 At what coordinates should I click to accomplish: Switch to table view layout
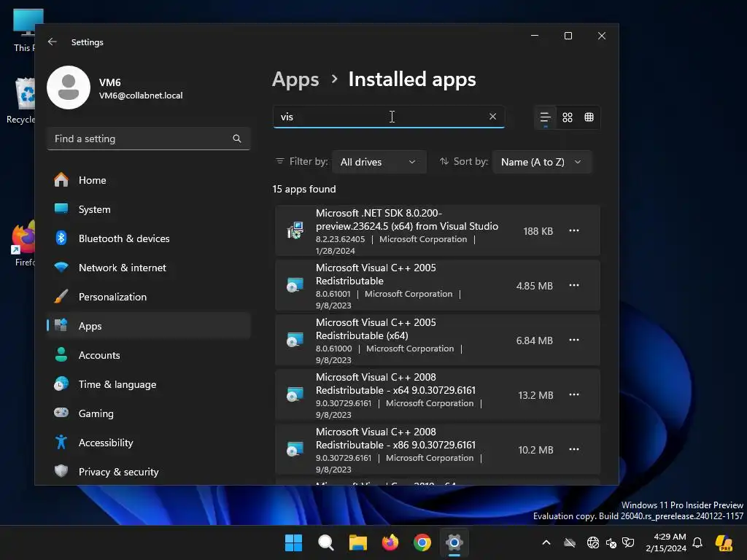pos(589,117)
